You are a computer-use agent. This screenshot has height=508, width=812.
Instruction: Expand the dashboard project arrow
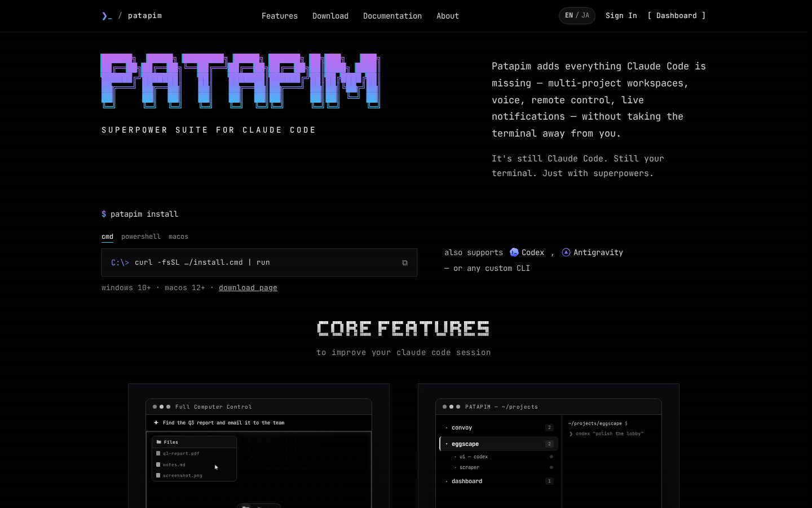(447, 481)
